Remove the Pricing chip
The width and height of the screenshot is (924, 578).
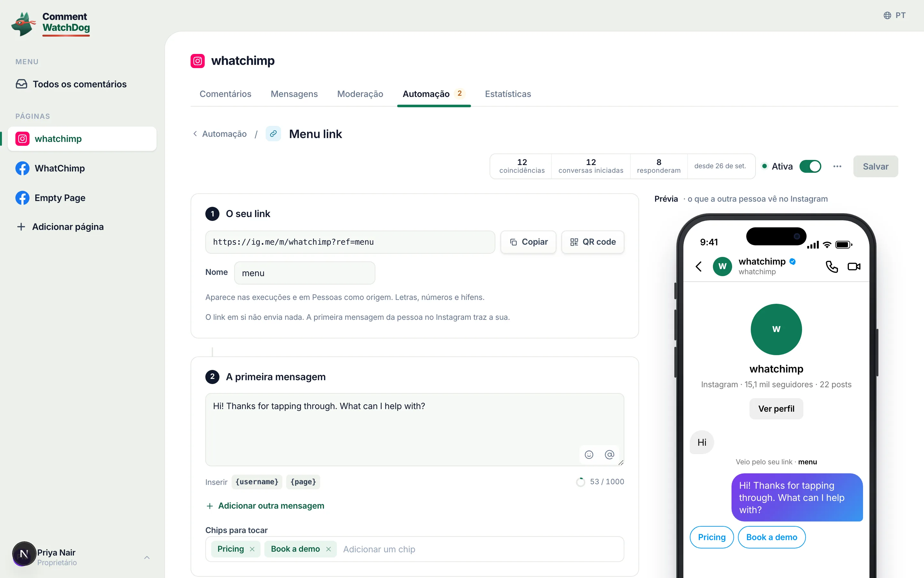click(x=252, y=549)
